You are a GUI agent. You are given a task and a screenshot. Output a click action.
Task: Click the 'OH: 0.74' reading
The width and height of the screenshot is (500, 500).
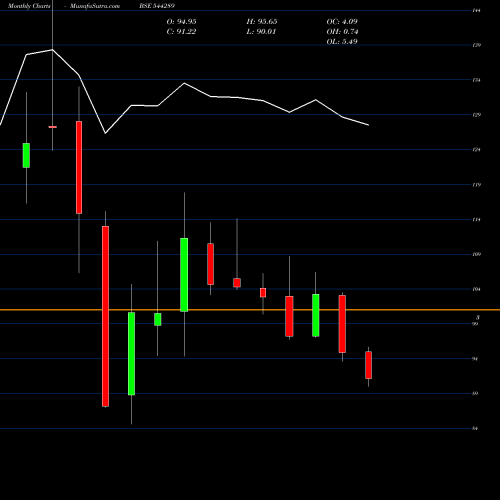pyautogui.click(x=342, y=32)
